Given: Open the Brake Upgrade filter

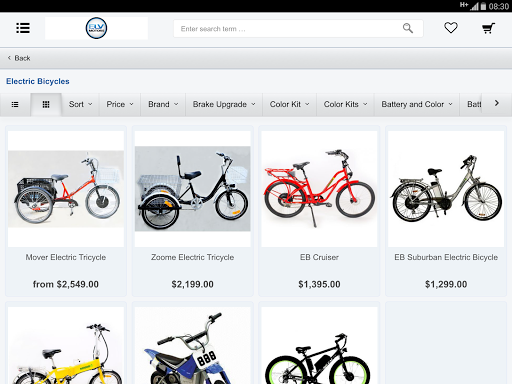Looking at the screenshot, I should tap(224, 104).
